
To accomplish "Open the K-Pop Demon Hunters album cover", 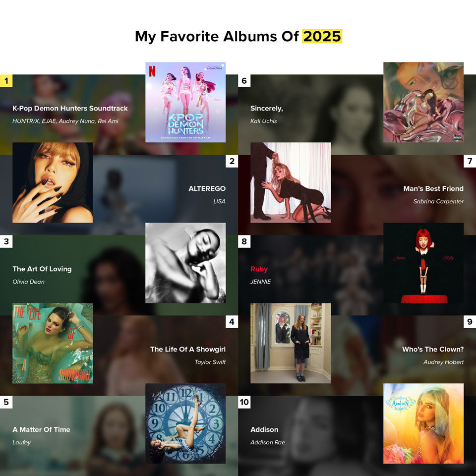I will click(185, 102).
